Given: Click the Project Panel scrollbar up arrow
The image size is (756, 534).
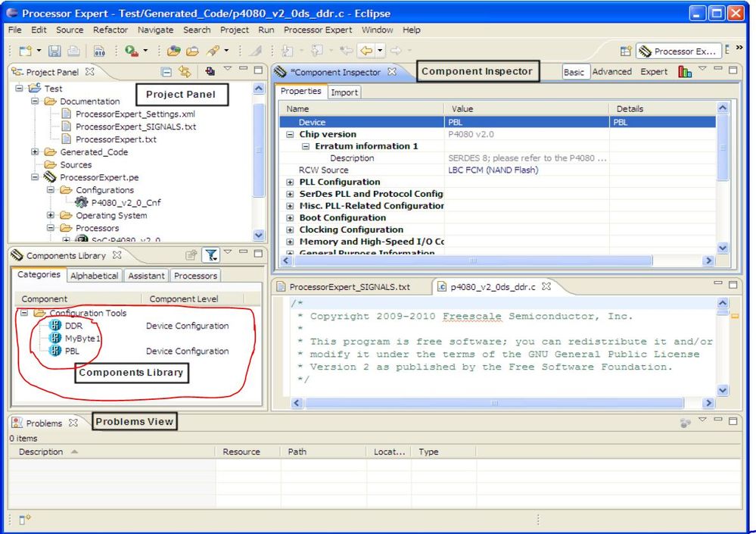Looking at the screenshot, I should (258, 89).
